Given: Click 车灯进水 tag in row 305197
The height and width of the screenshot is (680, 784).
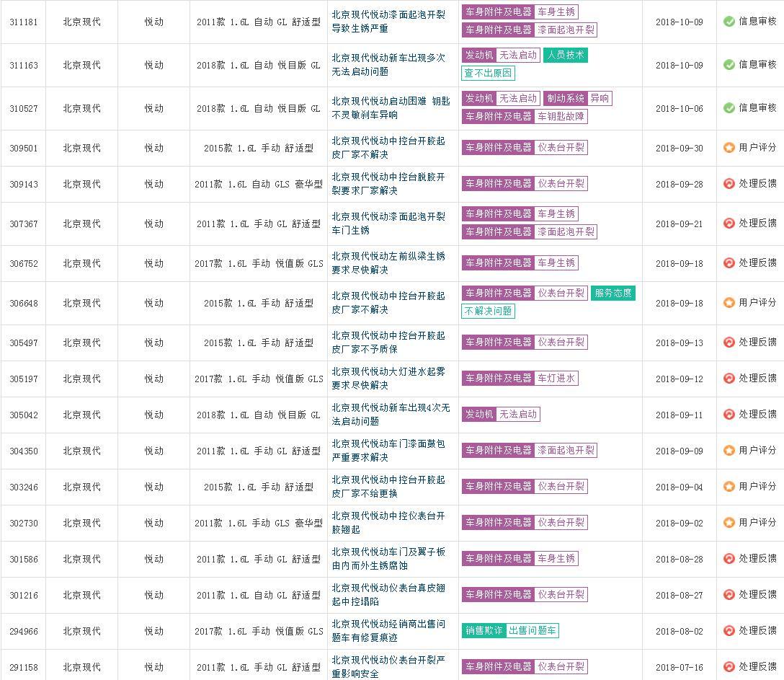Looking at the screenshot, I should tap(556, 378).
